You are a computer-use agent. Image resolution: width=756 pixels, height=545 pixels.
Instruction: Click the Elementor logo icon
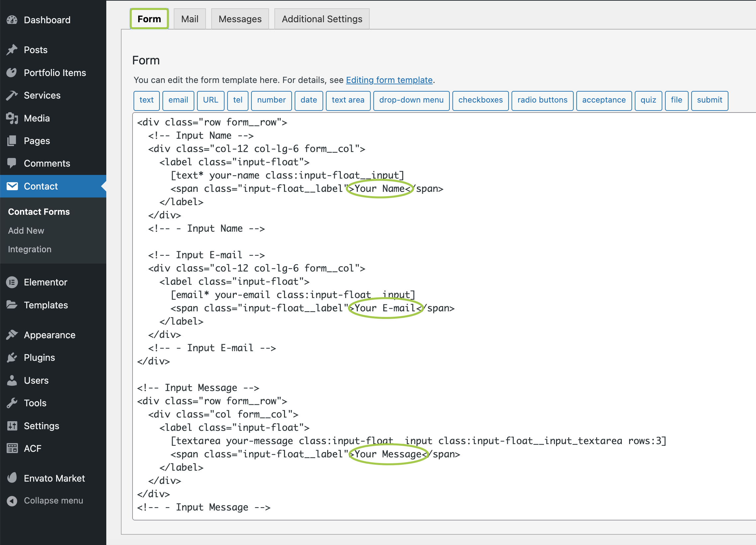point(12,282)
